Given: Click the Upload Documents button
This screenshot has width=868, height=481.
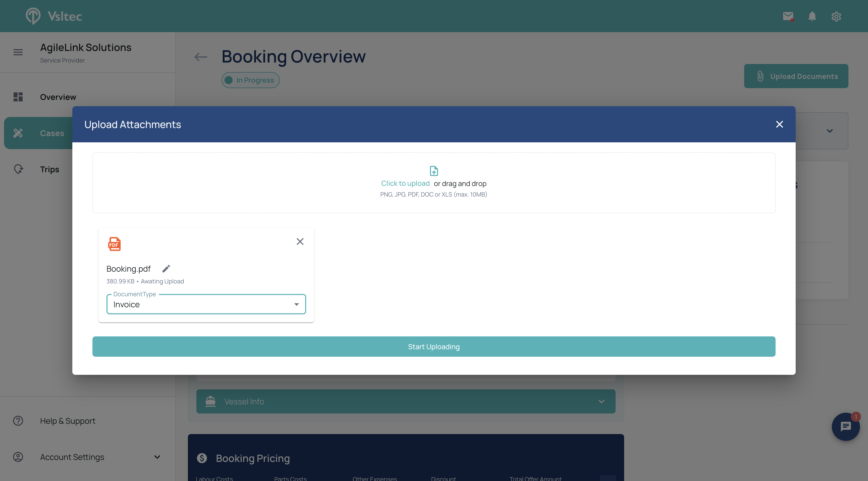Looking at the screenshot, I should [796, 76].
